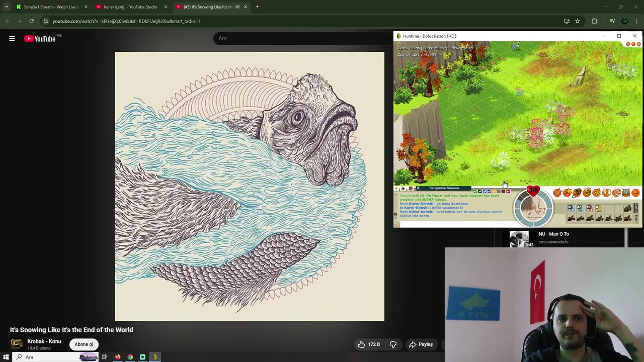Reload the current page
This screenshot has width=644, height=362.
[x=31, y=21]
